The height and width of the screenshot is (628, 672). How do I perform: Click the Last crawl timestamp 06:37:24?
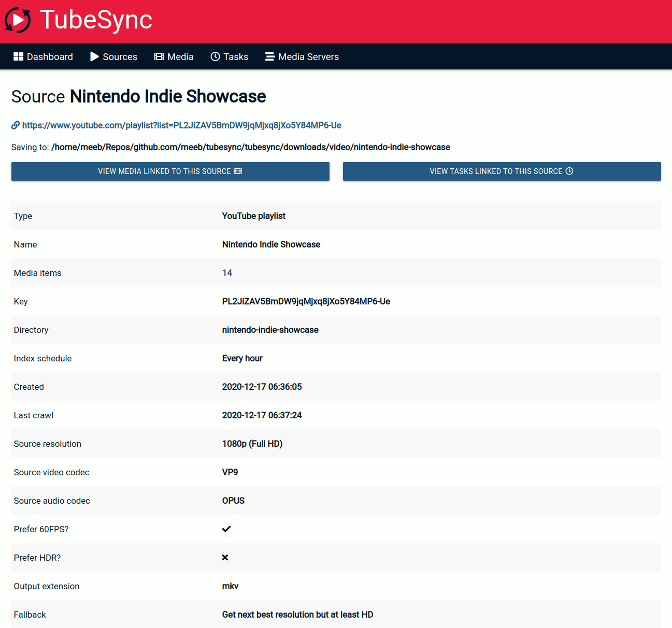coord(262,415)
